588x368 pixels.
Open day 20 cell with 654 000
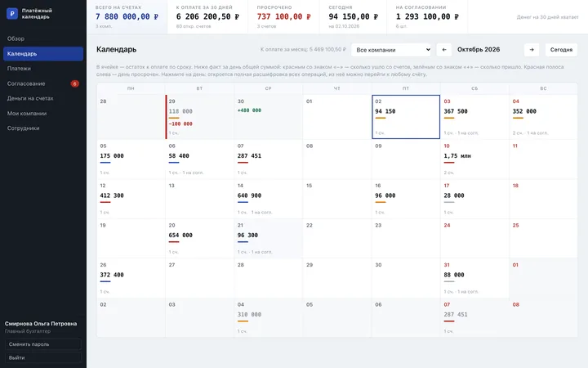pos(199,239)
